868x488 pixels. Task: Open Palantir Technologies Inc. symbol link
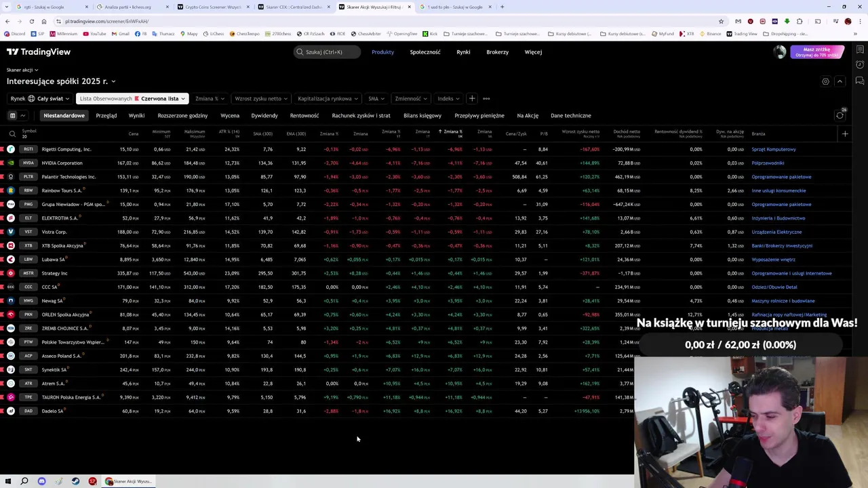tap(68, 177)
